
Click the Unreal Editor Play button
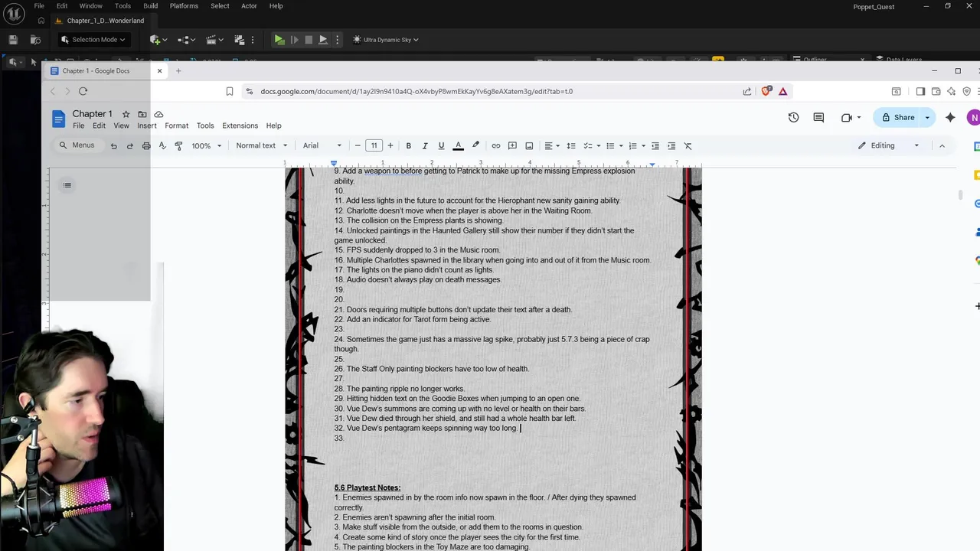point(279,40)
